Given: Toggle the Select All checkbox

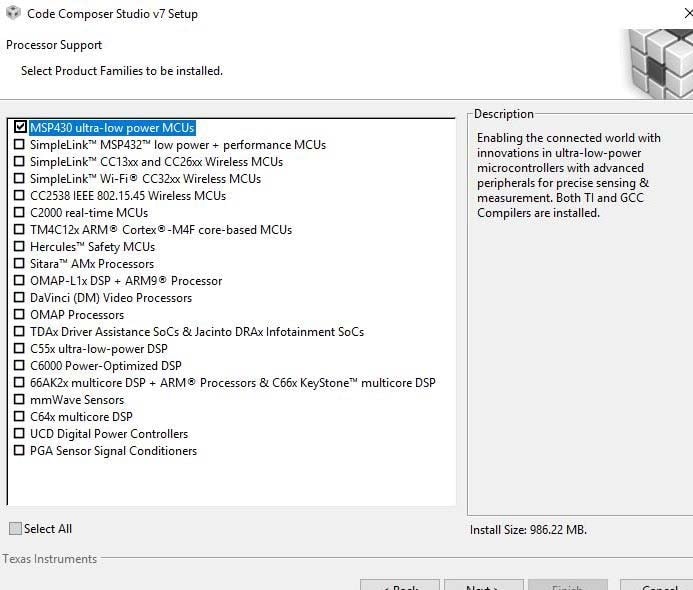Looking at the screenshot, I should pyautogui.click(x=15, y=529).
